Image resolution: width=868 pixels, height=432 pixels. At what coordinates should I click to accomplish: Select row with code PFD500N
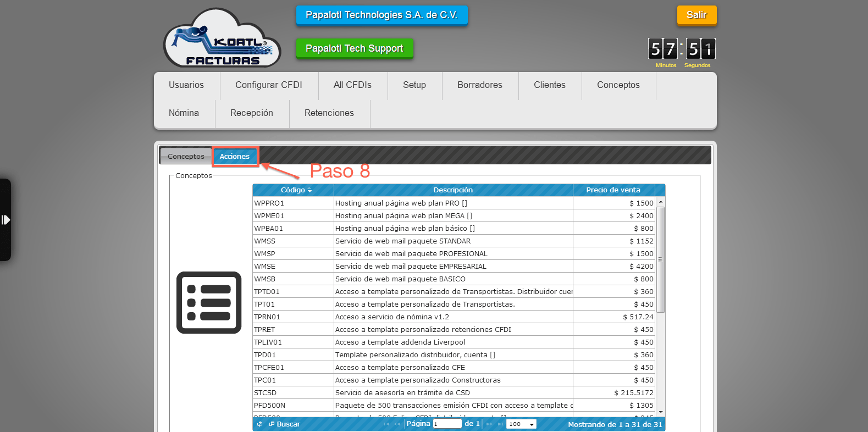454,405
